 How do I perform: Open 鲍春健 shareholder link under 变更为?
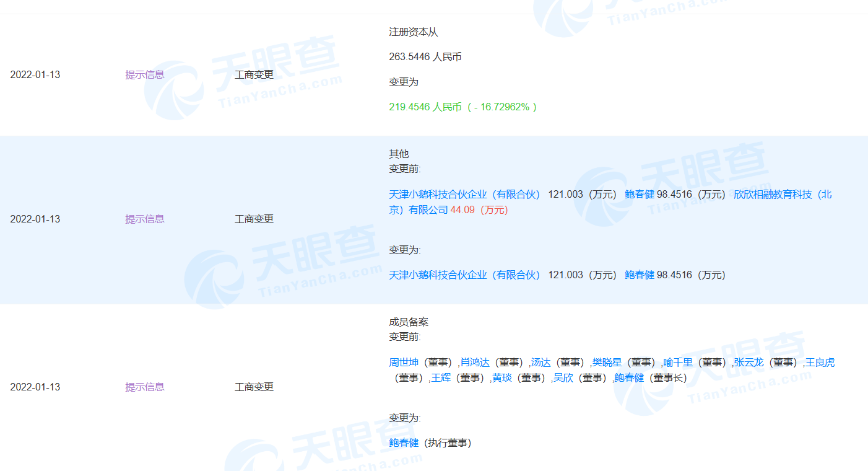point(639,275)
